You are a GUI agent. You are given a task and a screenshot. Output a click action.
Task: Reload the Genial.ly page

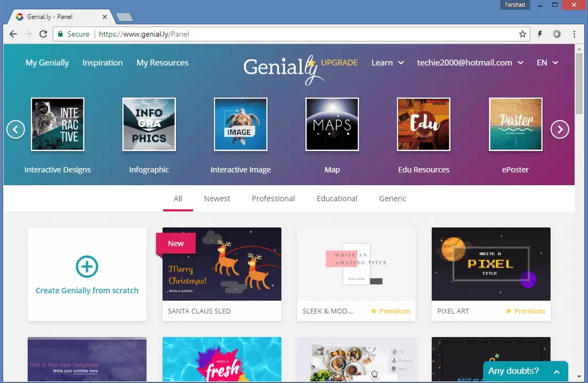click(x=43, y=34)
